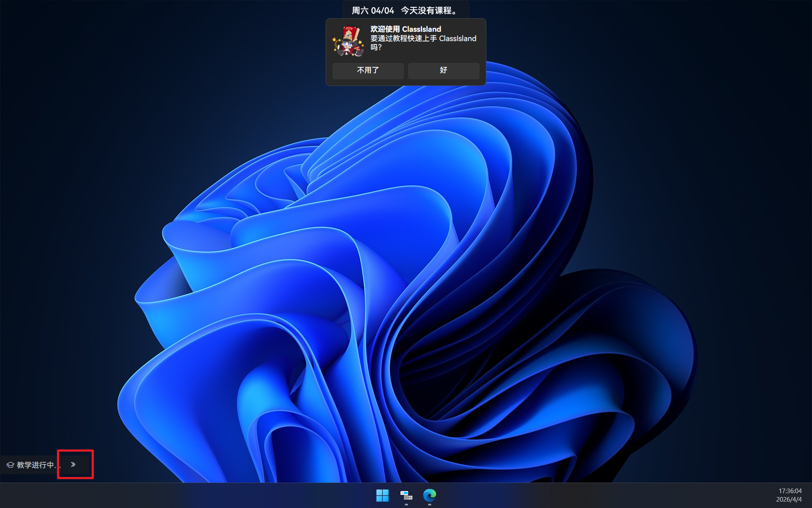The height and width of the screenshot is (508, 812).
Task: Click the empty taskbar area left of Start
Action: (x=211, y=495)
